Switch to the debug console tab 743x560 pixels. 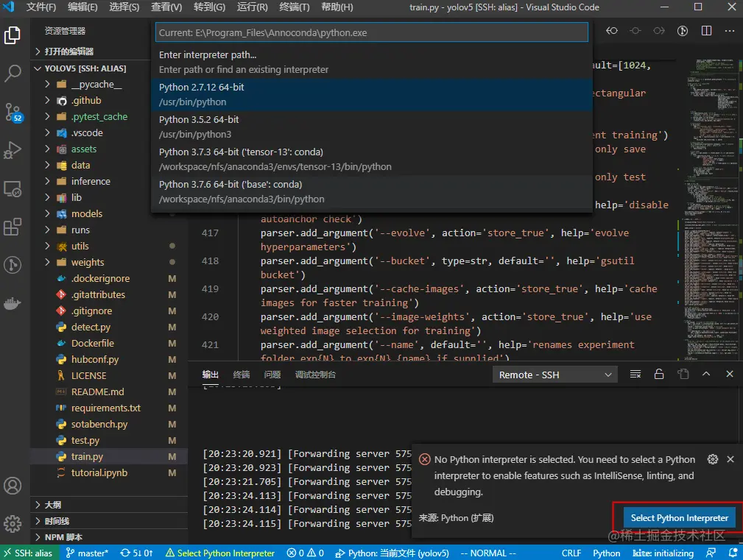click(315, 375)
